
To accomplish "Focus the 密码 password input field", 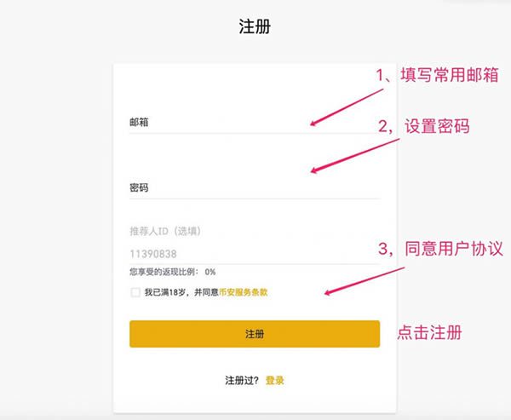I will [x=255, y=187].
